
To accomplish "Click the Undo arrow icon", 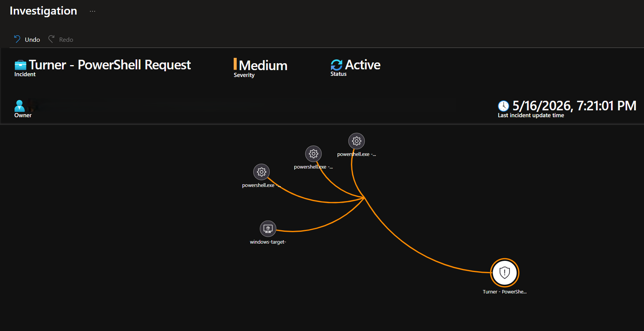I will [17, 39].
